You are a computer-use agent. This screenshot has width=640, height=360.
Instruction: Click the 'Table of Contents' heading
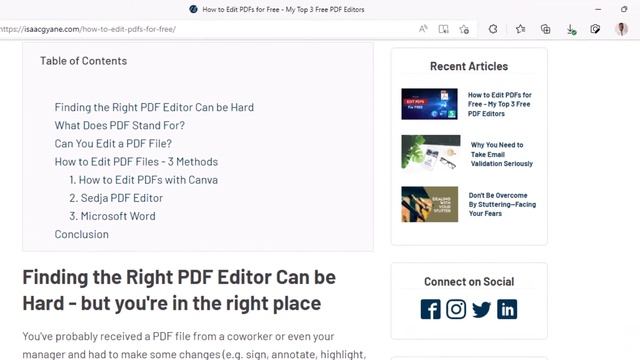pyautogui.click(x=83, y=61)
